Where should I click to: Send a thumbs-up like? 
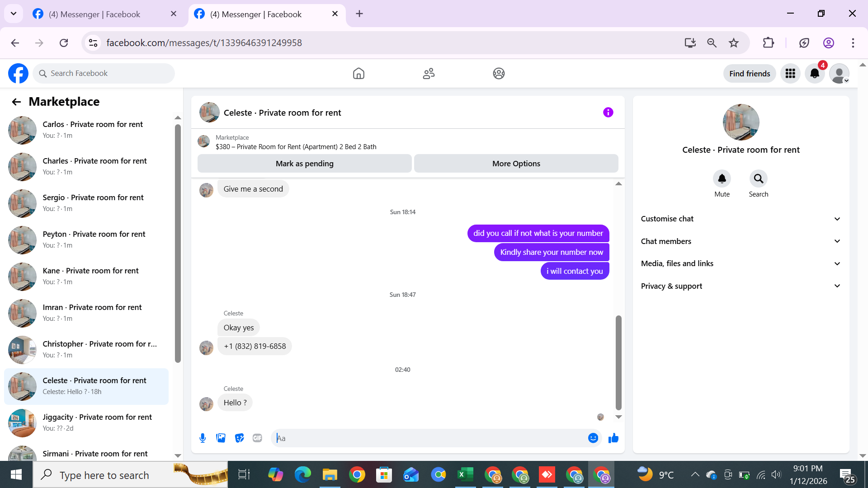[x=613, y=438]
